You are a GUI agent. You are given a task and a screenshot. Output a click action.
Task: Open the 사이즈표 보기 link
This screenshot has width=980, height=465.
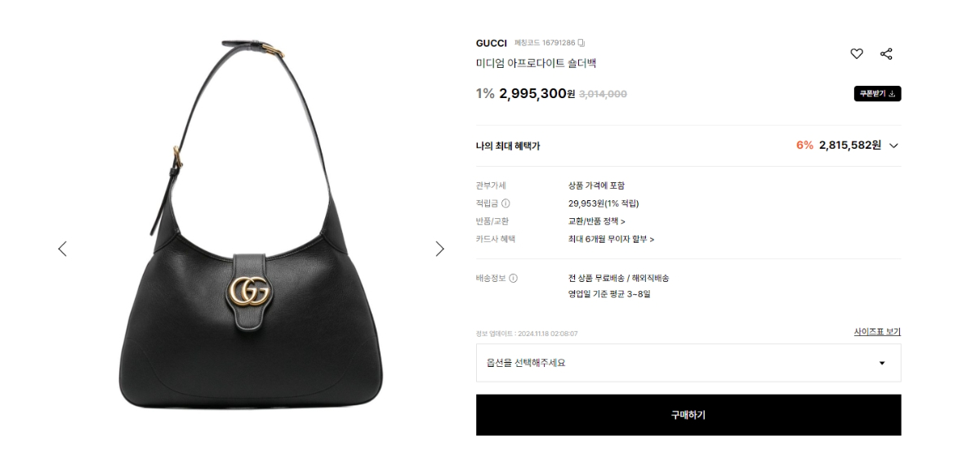click(877, 332)
